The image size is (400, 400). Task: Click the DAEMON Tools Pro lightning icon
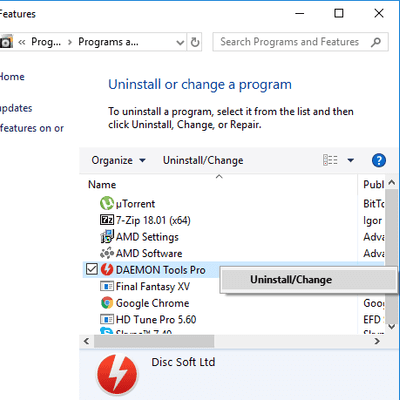click(107, 270)
